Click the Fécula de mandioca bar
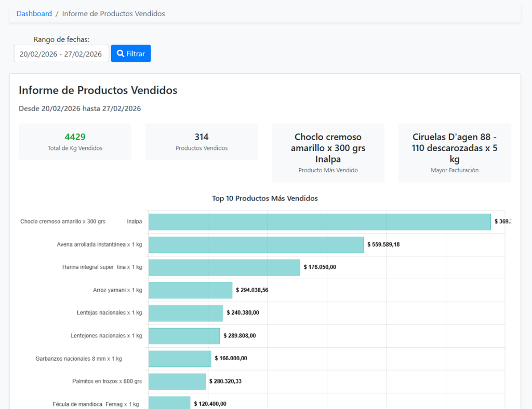 point(169,403)
